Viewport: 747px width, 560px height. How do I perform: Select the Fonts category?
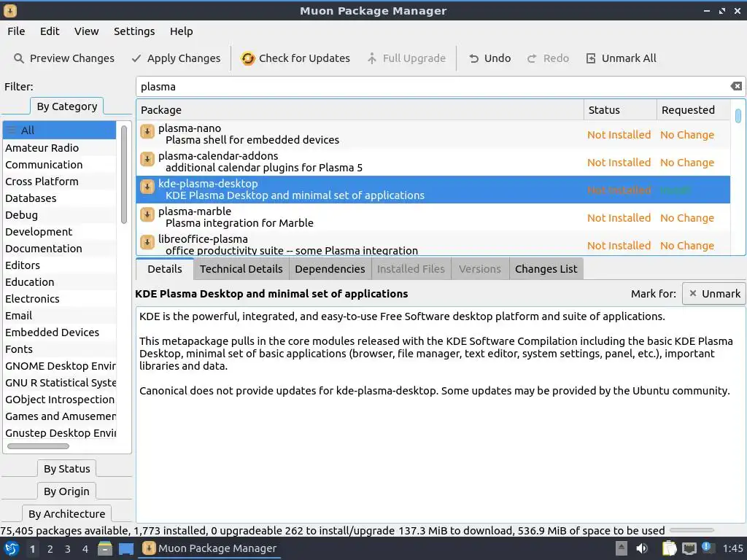point(60,349)
